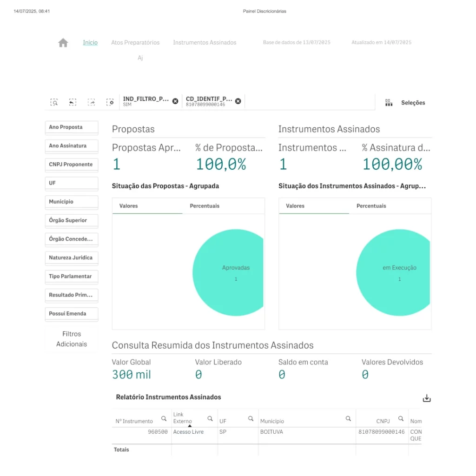Expand the Ano Proposta filter
This screenshot has height=476, width=476.
point(72,127)
